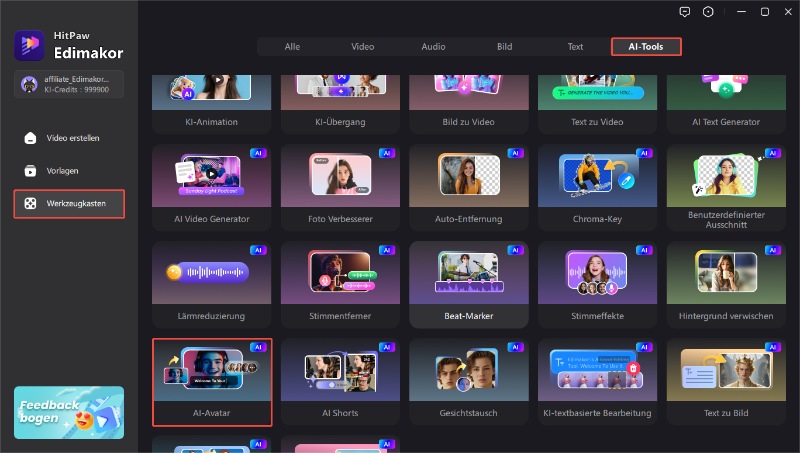The width and height of the screenshot is (800, 453).
Task: Switch to the Alle tab
Action: click(292, 46)
